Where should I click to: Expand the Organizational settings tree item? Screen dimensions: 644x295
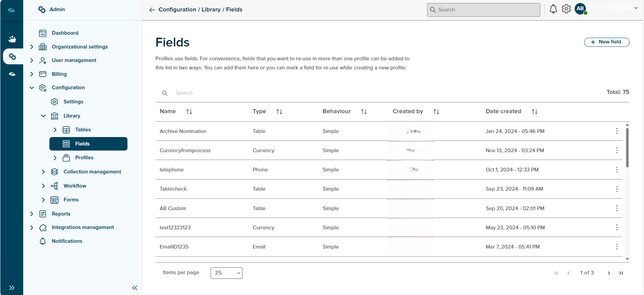click(x=32, y=47)
